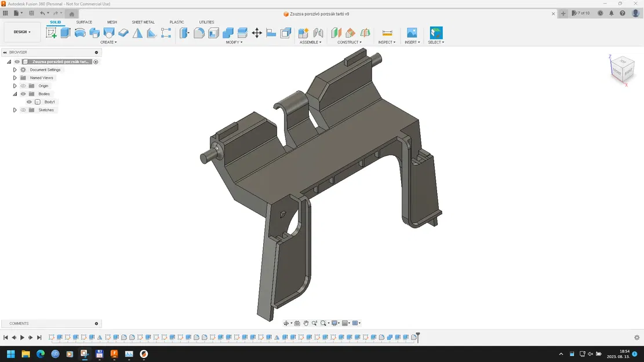Activate the Move/Copy tool
Screen dimensions: 644x362
pyautogui.click(x=257, y=33)
